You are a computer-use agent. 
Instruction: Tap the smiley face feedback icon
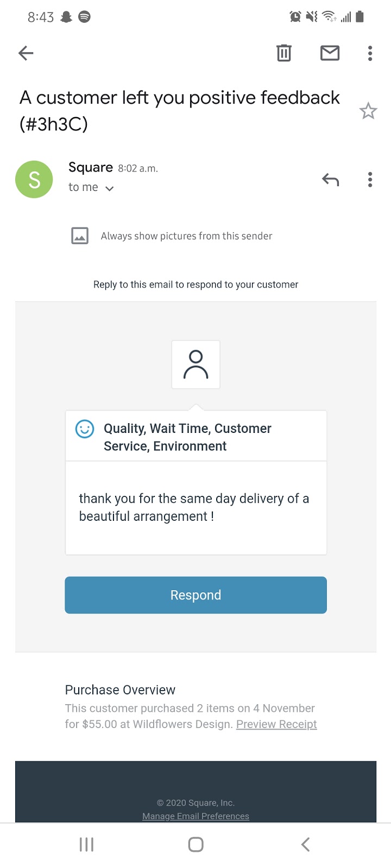(x=85, y=429)
